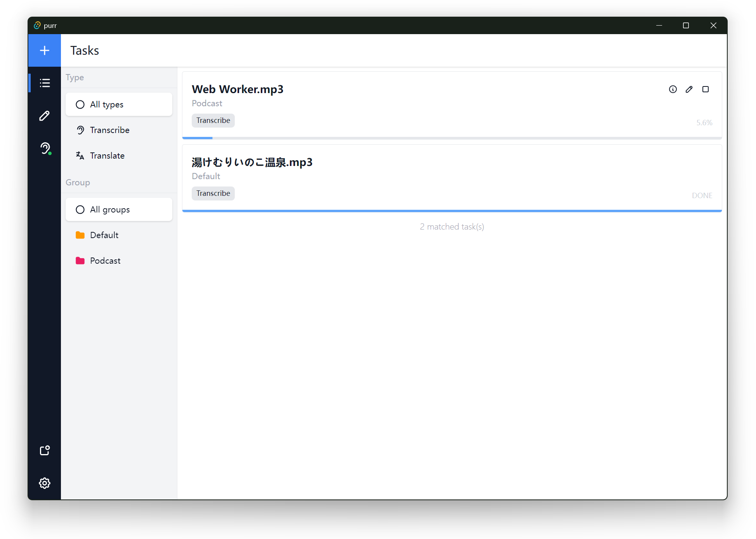Stop the Web Worker.mp3 task
The height and width of the screenshot is (539, 756).
(705, 89)
